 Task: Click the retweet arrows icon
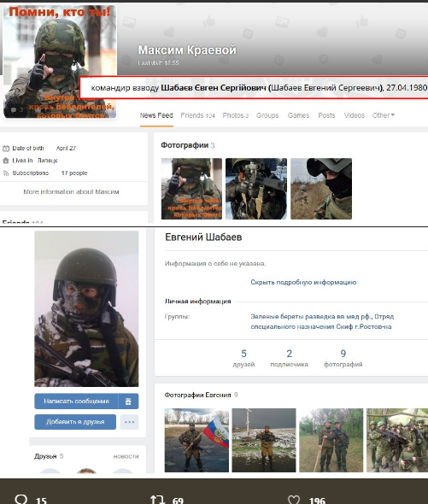[157, 500]
